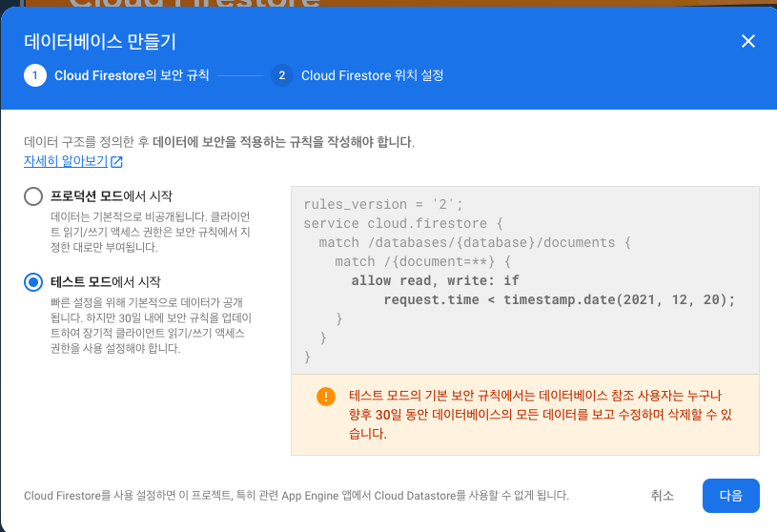Click the Cloud Datastore footer notice text
Screen dimensions: 777x532
point(296,496)
